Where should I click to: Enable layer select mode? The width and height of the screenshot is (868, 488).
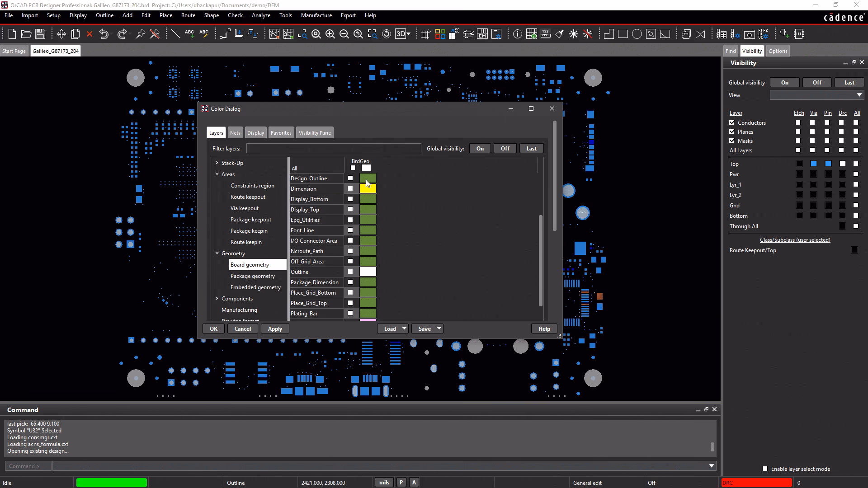pos(765,469)
